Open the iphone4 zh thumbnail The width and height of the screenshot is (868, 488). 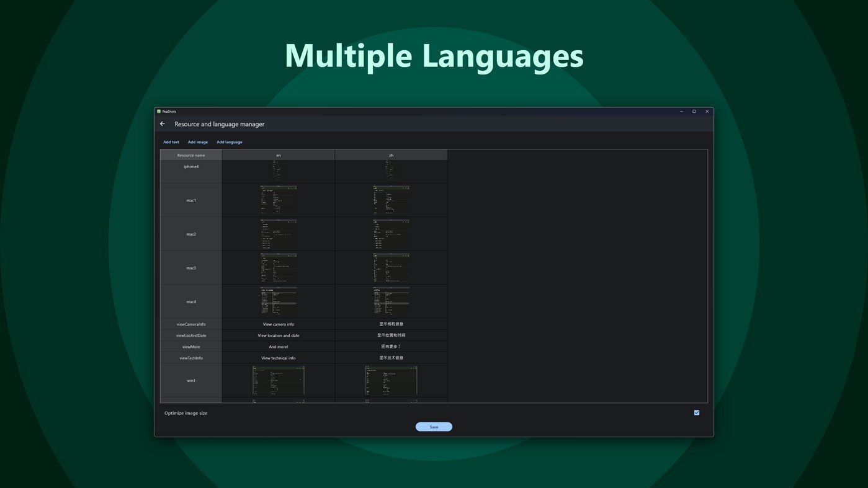pyautogui.click(x=391, y=171)
